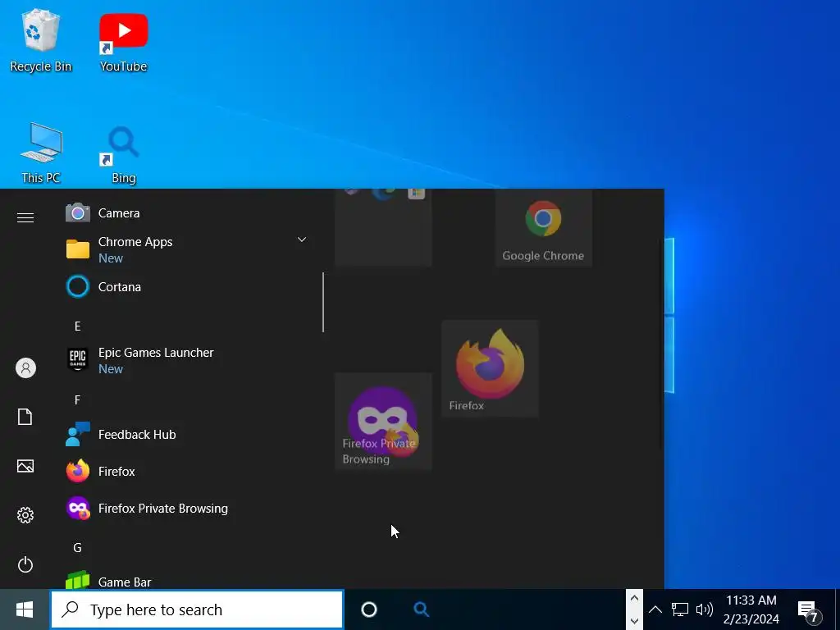Click the partially visible Edge folder tile
The width and height of the screenshot is (840, 630).
(x=383, y=228)
